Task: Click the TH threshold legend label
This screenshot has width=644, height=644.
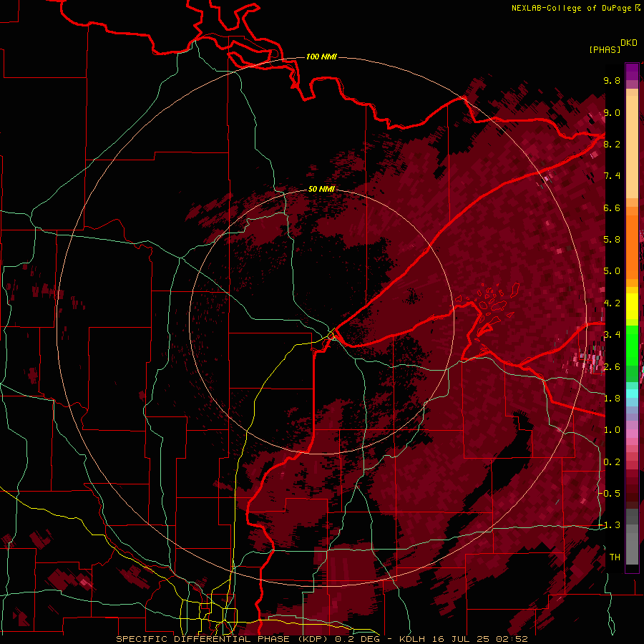Action: 615,557
